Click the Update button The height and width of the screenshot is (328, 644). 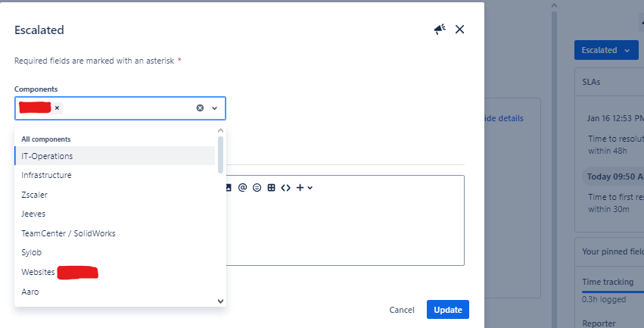(x=448, y=310)
